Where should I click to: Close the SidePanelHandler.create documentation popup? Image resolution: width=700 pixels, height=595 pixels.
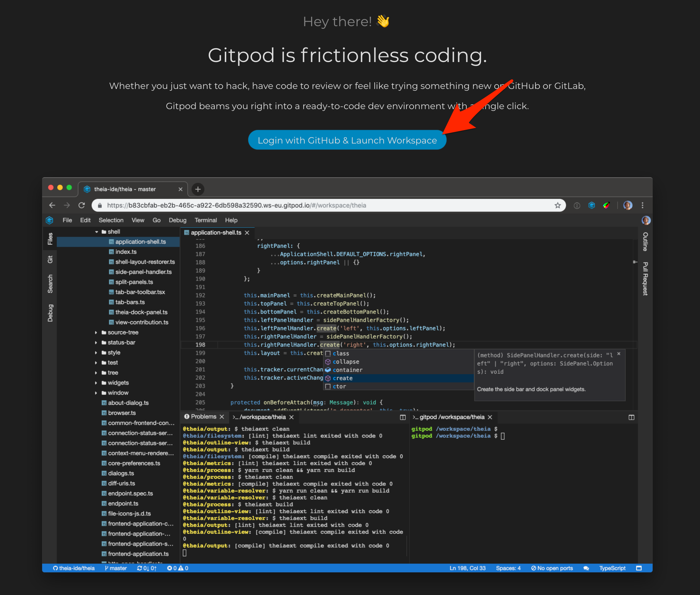pos(619,354)
